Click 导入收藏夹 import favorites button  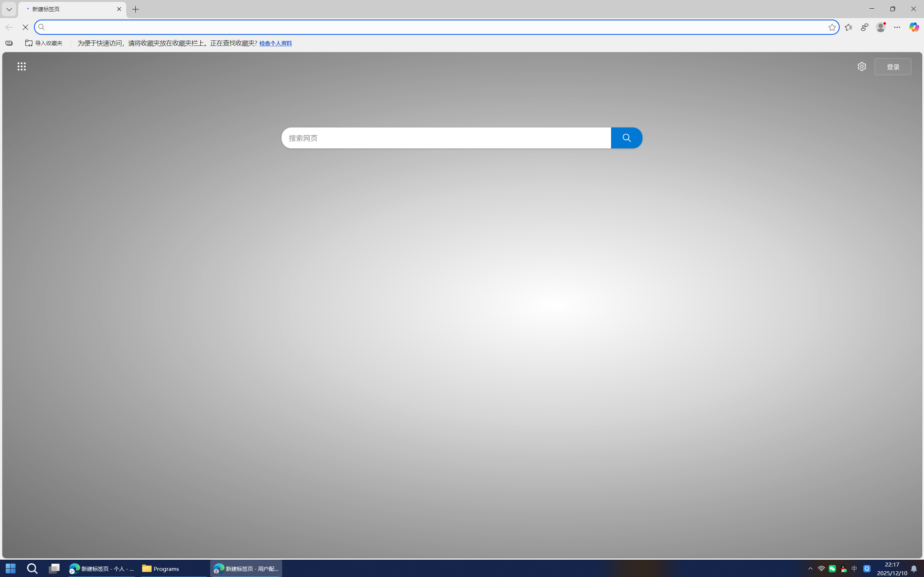pyautogui.click(x=44, y=43)
